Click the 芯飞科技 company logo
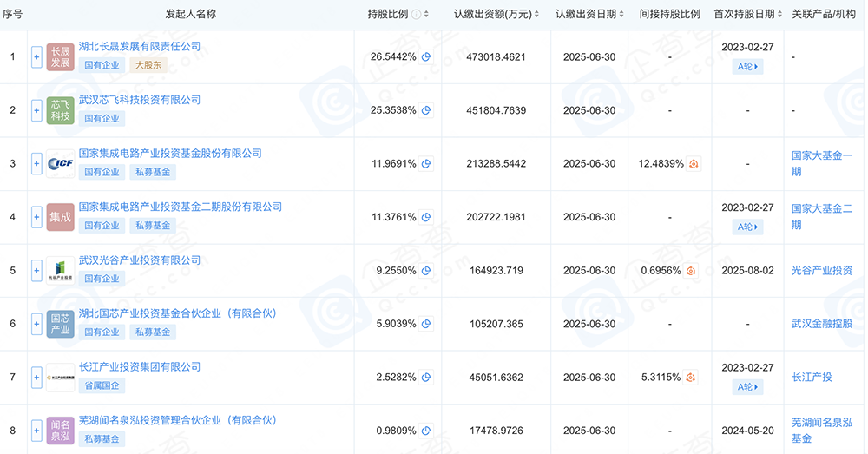 [x=61, y=111]
